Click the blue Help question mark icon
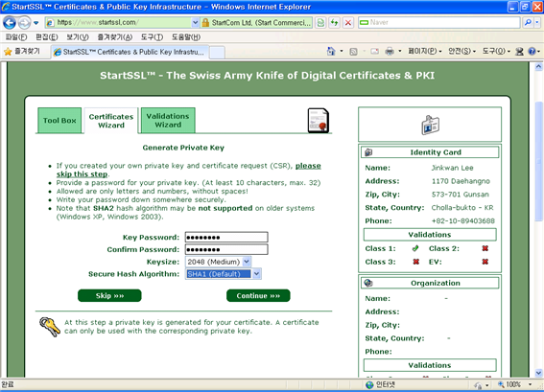Viewport: 544px width, 392px height. click(x=532, y=52)
